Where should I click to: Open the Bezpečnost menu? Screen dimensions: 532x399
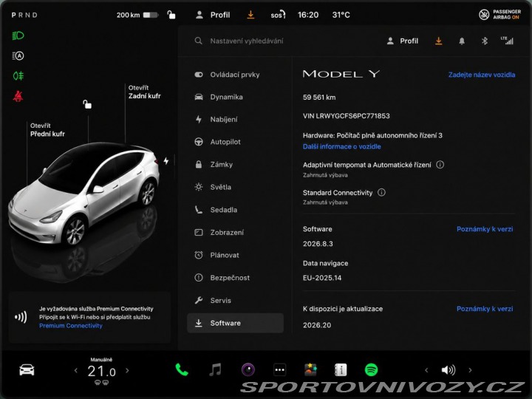pos(235,278)
